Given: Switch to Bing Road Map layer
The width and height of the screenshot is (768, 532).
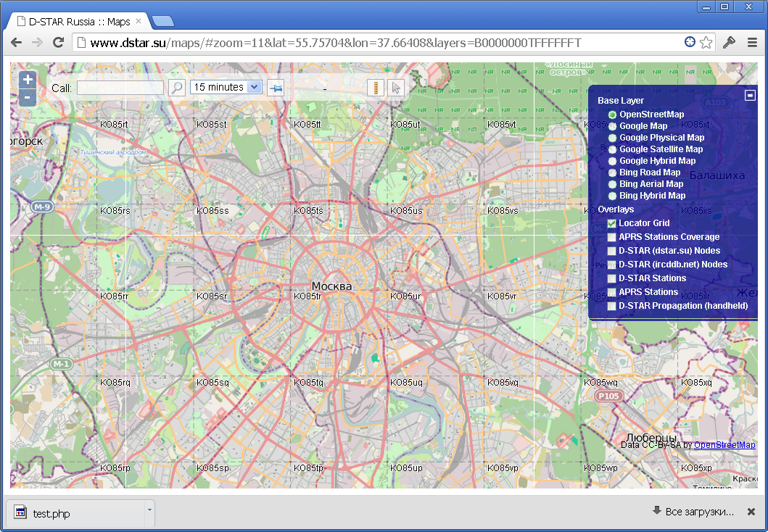Looking at the screenshot, I should click(612, 173).
